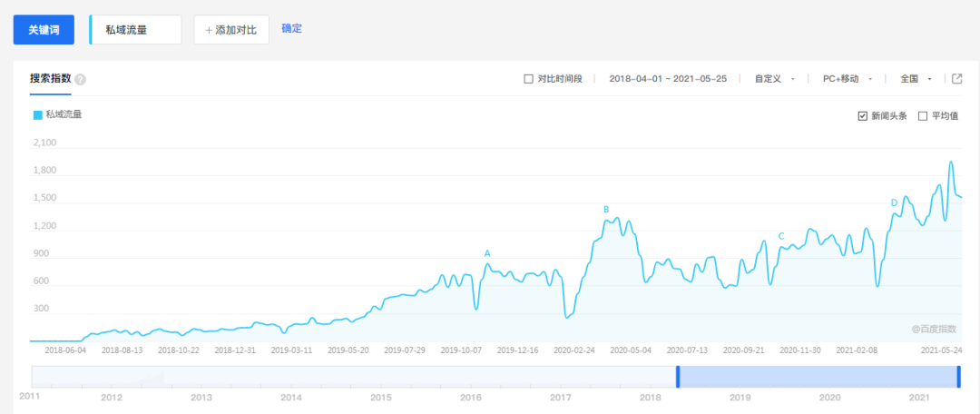
Task: Open the 自定义 time range dropdown
Action: (x=774, y=79)
